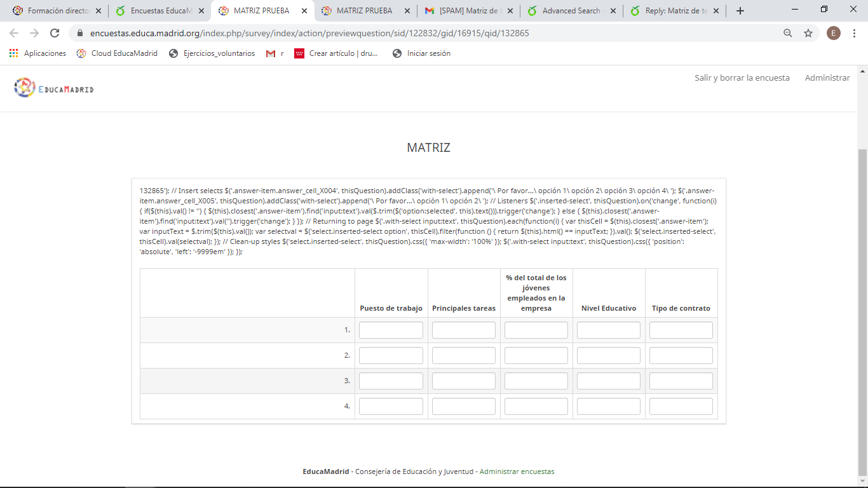Click the browser Back arrow
Image resolution: width=868 pixels, height=488 pixels.
(x=14, y=33)
